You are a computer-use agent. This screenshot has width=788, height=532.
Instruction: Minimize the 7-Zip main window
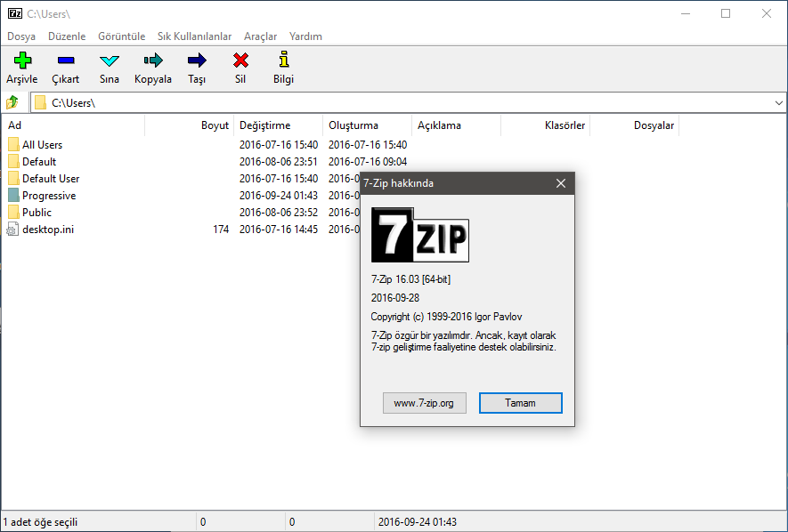(686, 13)
